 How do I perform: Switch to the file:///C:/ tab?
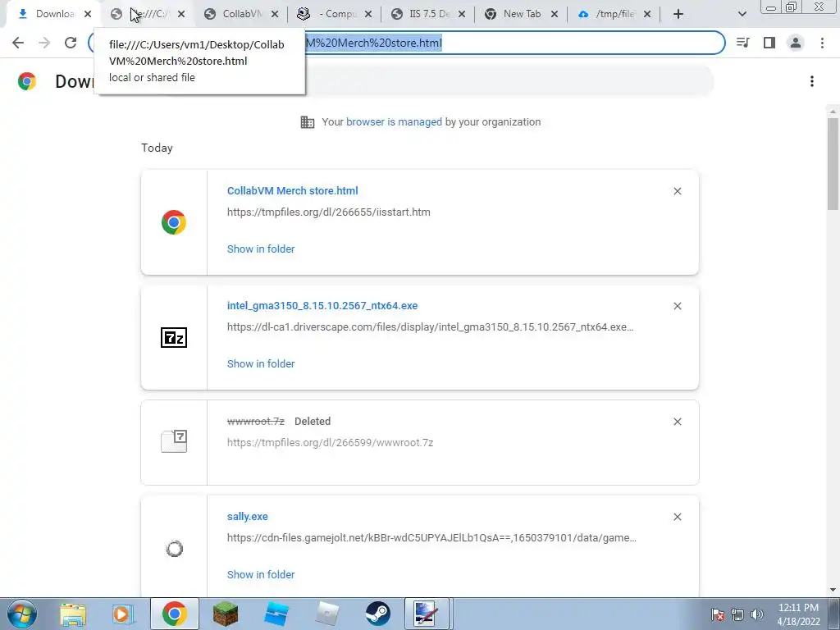click(146, 15)
